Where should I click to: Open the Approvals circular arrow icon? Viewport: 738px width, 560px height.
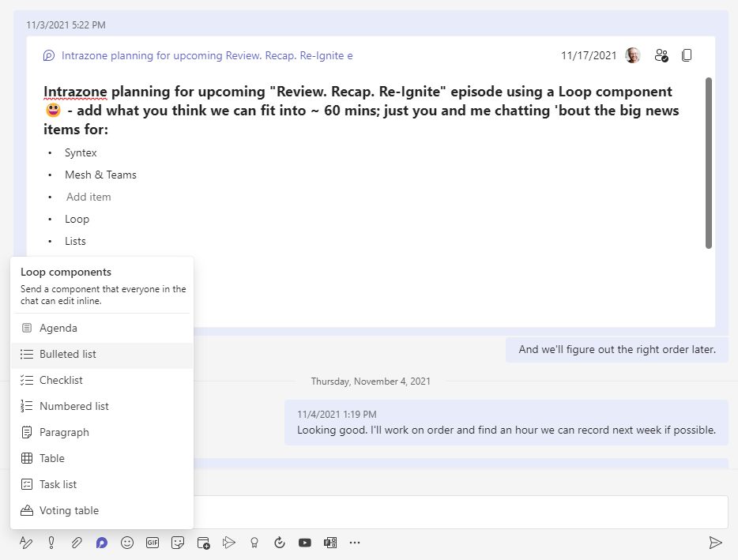[280, 543]
